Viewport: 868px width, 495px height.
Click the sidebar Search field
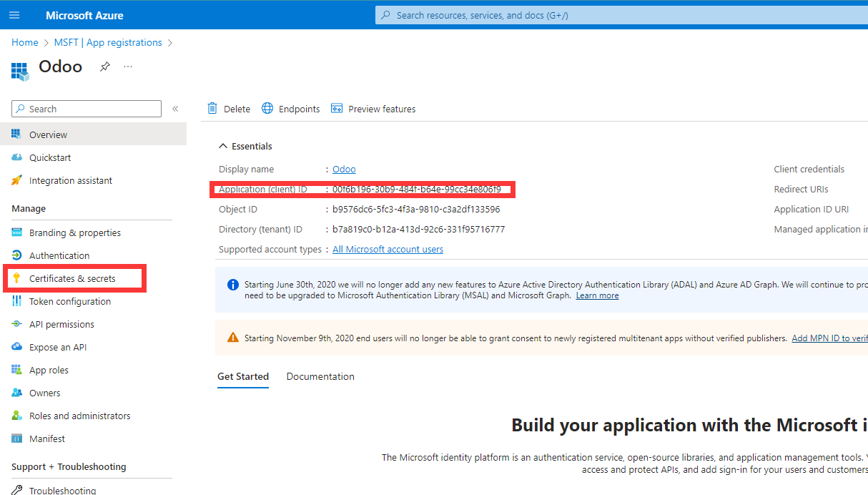[87, 109]
